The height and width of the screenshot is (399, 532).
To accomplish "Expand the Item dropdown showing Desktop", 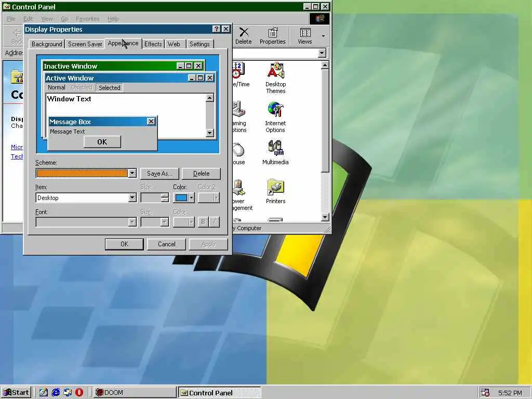I will tap(132, 198).
